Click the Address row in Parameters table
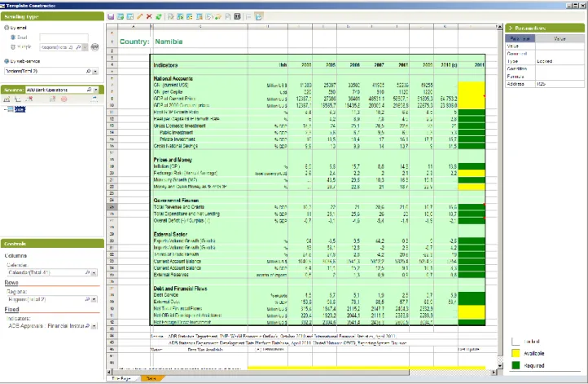 pyautogui.click(x=545, y=84)
